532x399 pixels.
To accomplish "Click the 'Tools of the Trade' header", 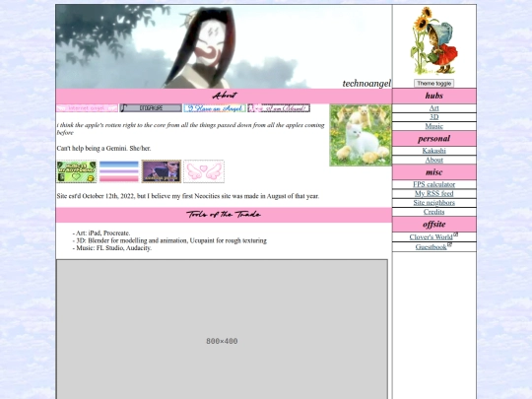I will (224, 215).
